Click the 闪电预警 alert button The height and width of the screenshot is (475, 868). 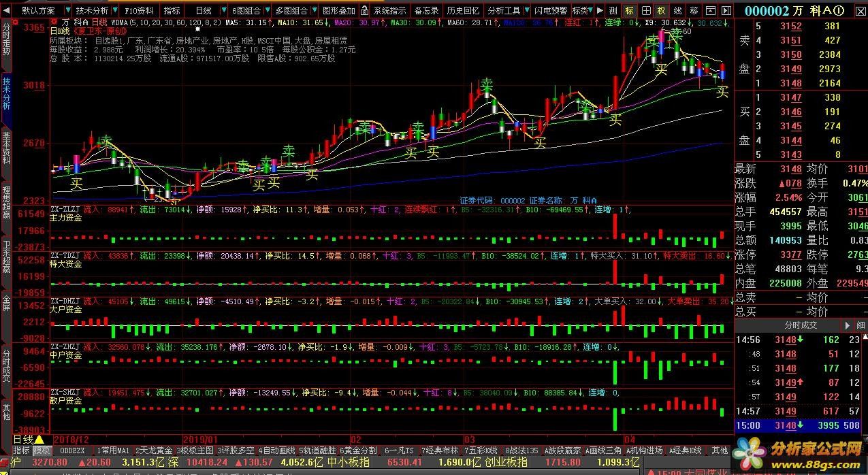click(551, 10)
